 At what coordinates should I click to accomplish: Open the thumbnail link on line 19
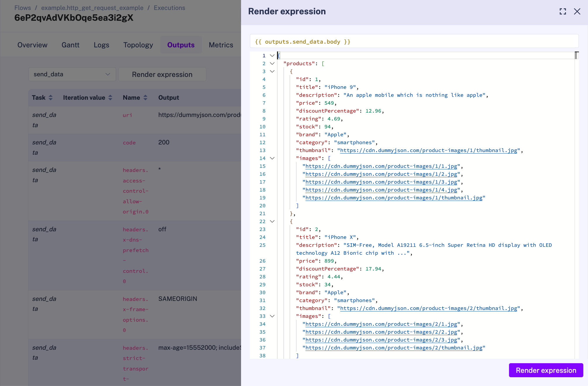pyautogui.click(x=394, y=198)
